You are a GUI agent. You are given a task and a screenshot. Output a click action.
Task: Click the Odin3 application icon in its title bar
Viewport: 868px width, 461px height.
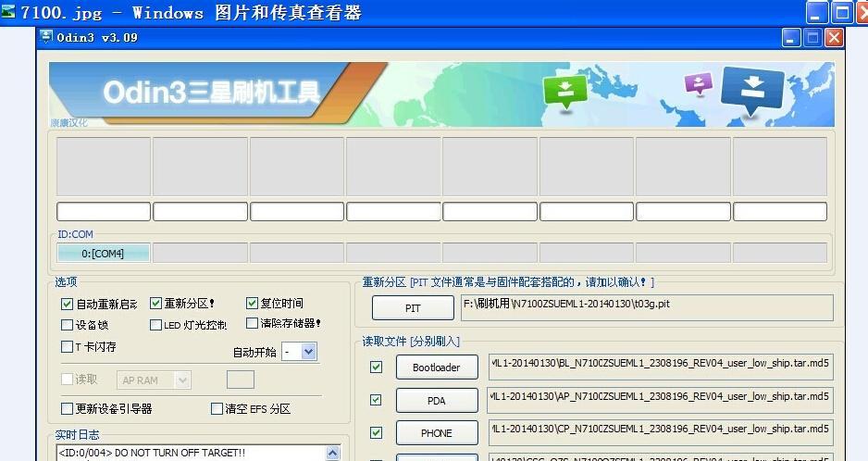[46, 37]
